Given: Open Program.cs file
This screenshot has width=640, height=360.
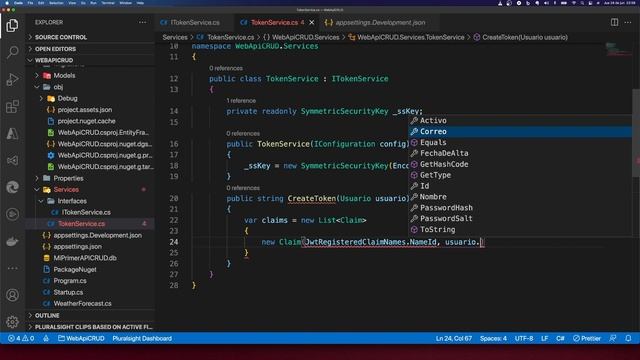Looking at the screenshot, I should point(90,281).
